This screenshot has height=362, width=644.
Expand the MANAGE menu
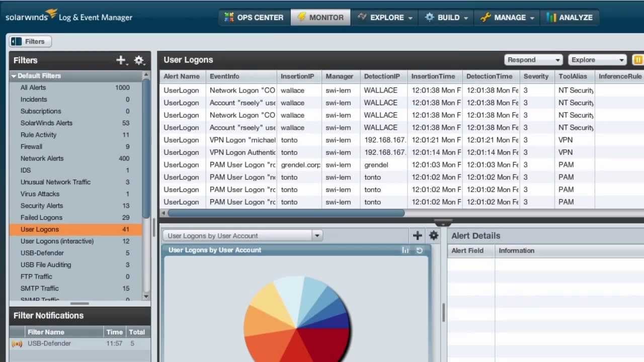point(507,18)
